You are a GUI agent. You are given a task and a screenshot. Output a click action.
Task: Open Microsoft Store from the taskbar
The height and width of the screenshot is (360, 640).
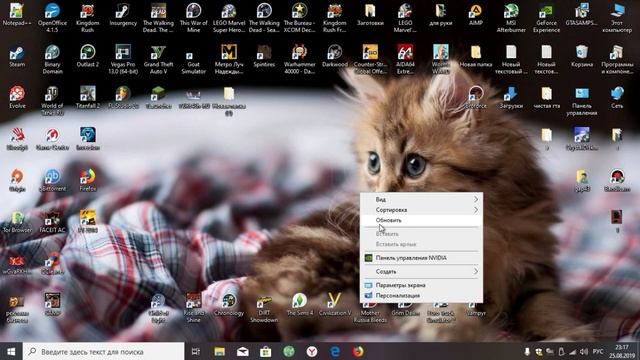click(x=265, y=351)
